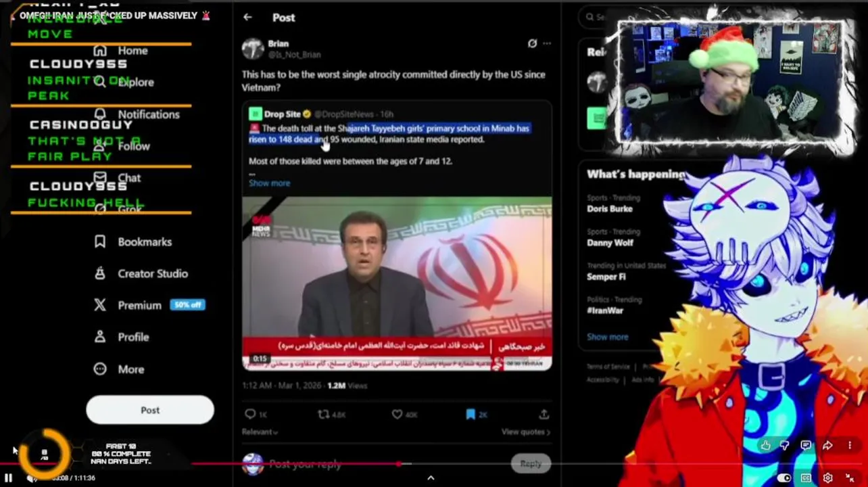This screenshot has width=868, height=487.
Task: Click the Grok icon on Brian's post
Action: click(x=532, y=43)
